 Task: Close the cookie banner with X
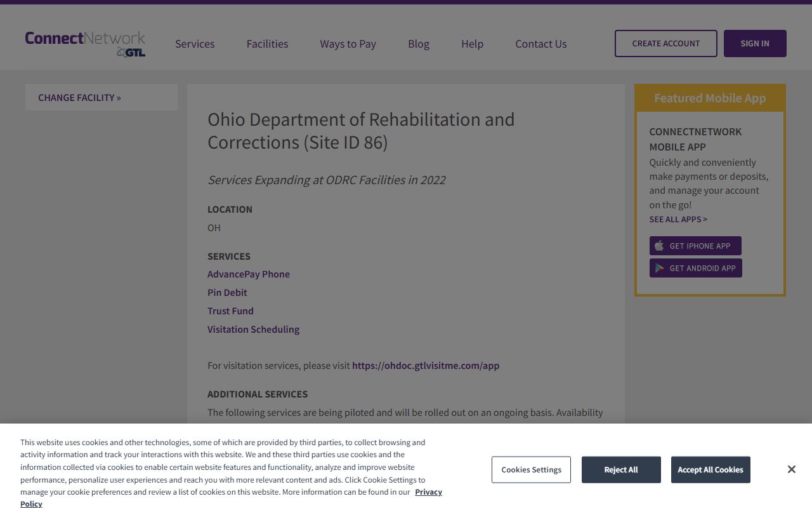tap(791, 469)
